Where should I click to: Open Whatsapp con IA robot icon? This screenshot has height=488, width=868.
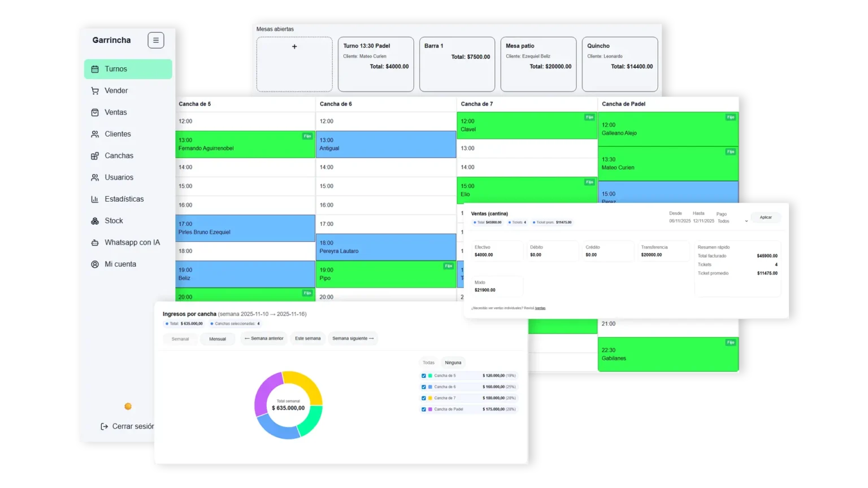95,243
